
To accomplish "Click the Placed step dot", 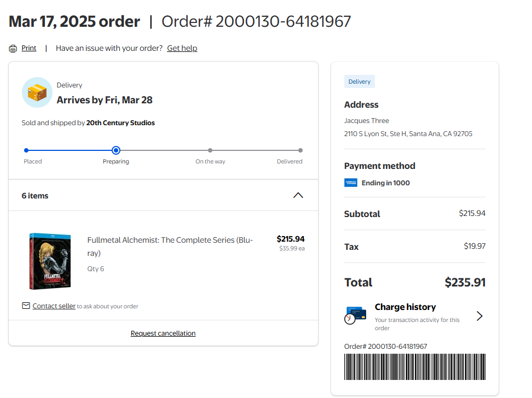I will coord(26,150).
